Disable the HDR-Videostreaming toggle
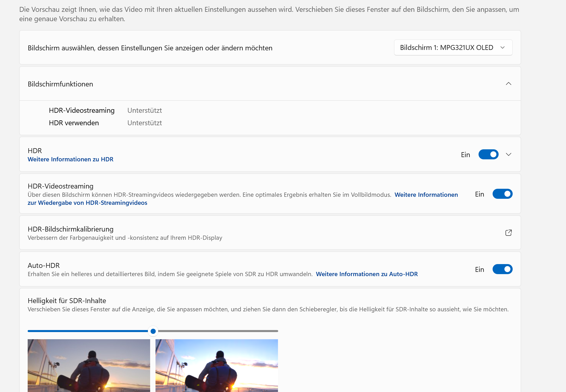Image resolution: width=566 pixels, height=392 pixels. pos(502,194)
